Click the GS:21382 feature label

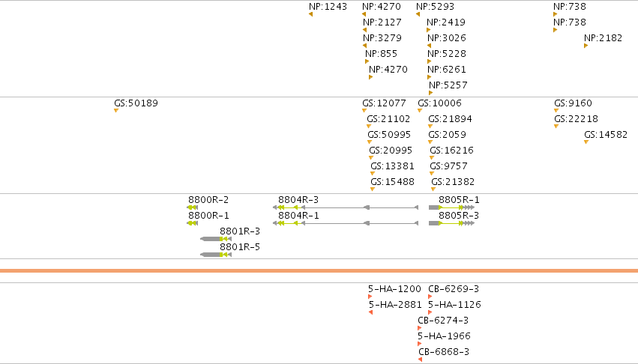tap(453, 182)
